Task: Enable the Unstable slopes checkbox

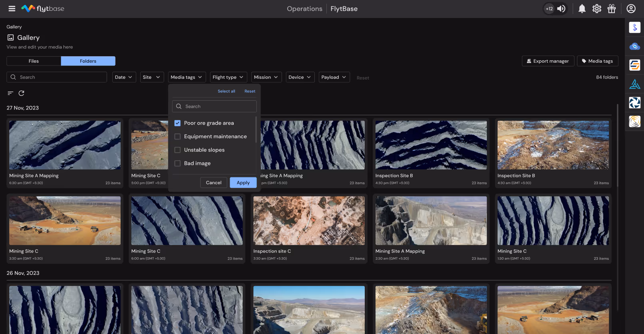Action: pos(178,150)
